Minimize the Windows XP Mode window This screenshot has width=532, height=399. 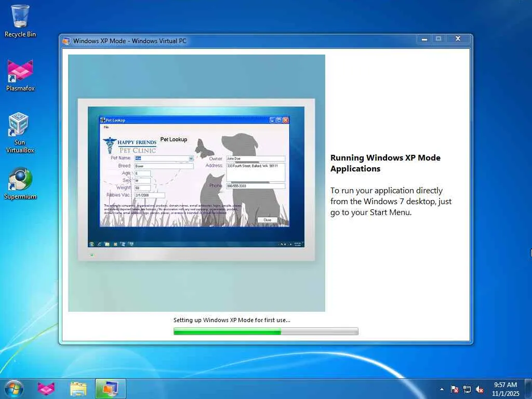tap(424, 38)
